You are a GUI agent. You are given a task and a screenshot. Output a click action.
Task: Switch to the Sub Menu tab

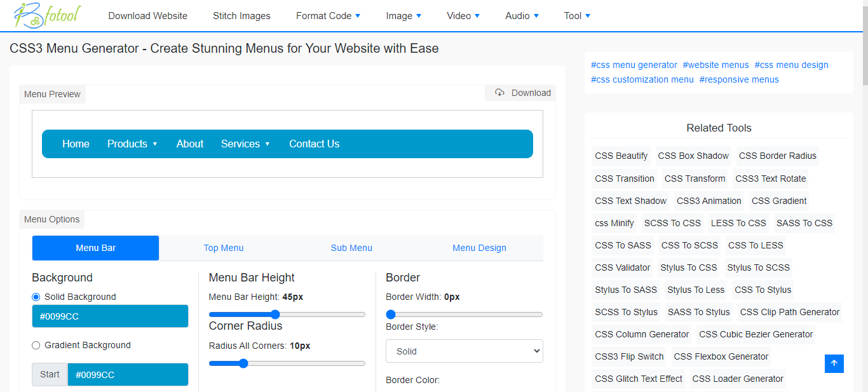(x=351, y=248)
